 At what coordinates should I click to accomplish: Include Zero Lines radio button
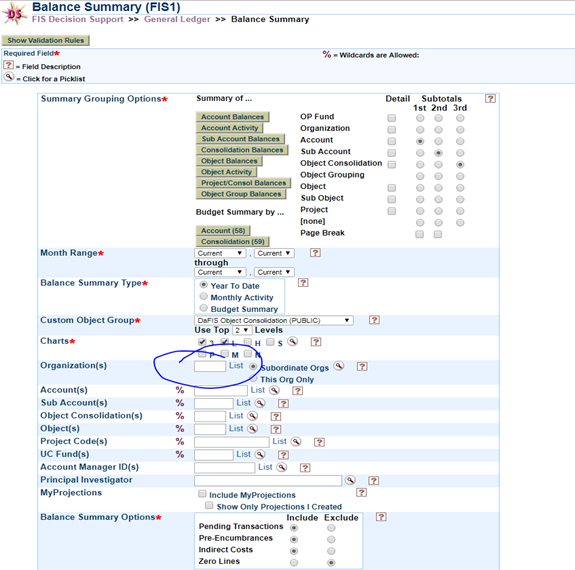pyautogui.click(x=294, y=563)
